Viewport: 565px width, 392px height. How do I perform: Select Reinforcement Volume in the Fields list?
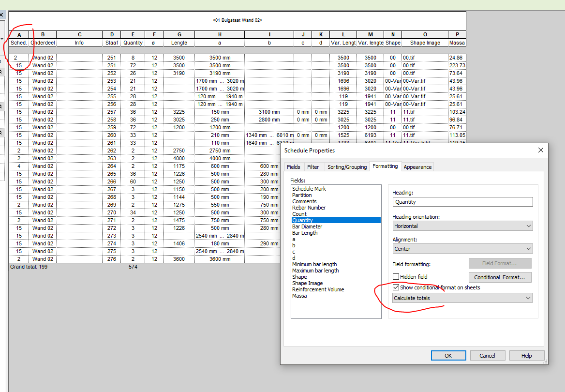click(318, 289)
